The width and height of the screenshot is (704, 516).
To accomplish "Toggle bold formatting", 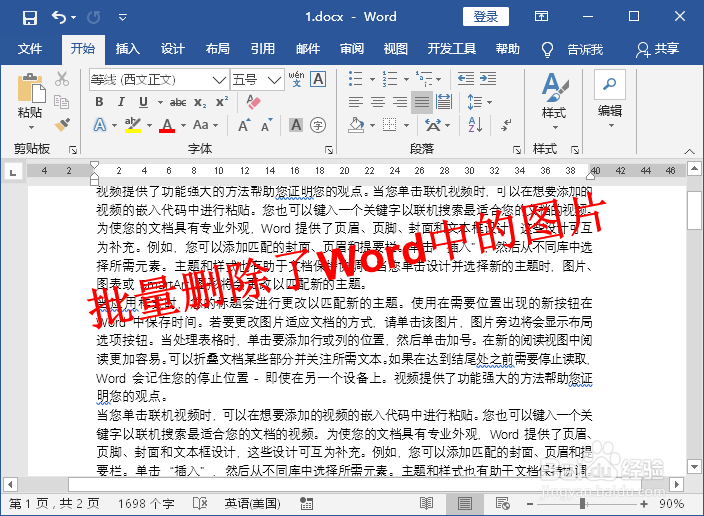I will (100, 102).
